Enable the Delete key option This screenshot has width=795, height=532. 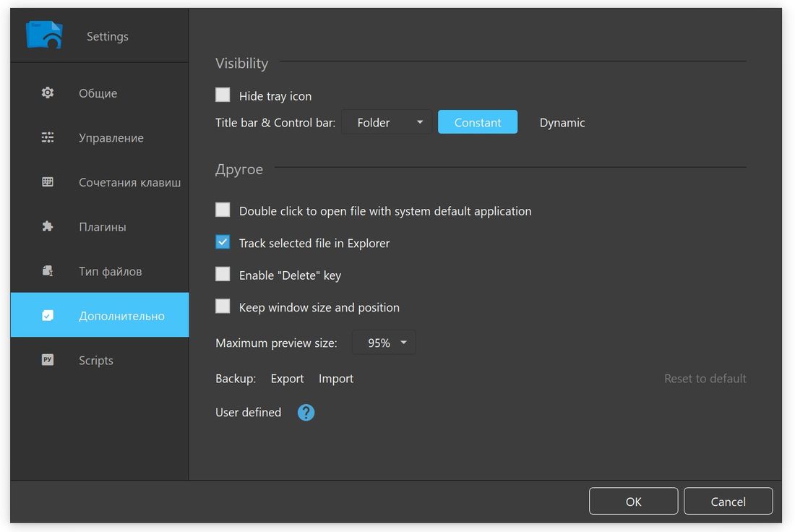click(x=223, y=273)
